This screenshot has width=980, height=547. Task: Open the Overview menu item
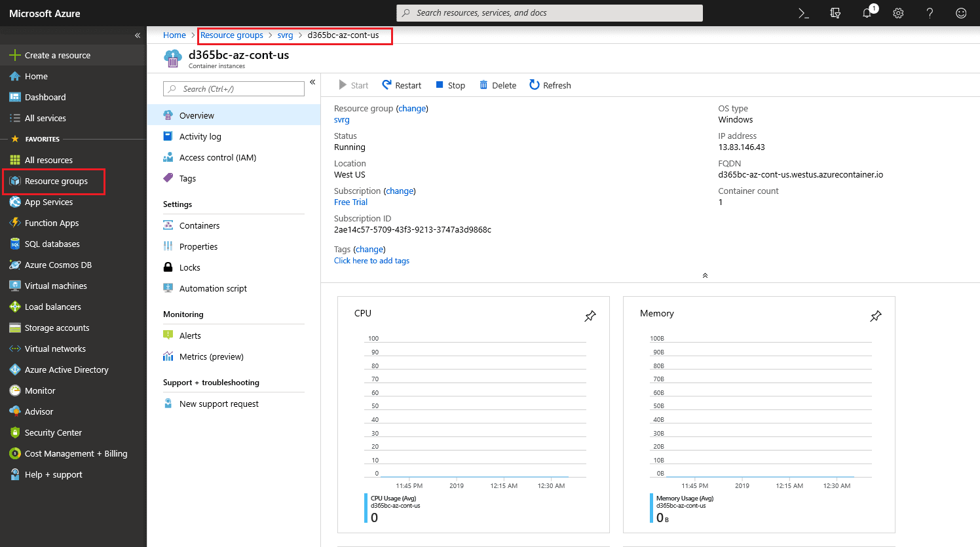[x=234, y=115]
